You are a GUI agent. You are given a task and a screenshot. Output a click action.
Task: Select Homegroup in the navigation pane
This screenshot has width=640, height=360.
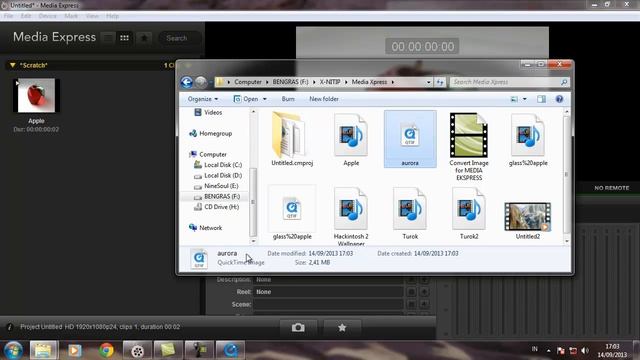(211, 133)
